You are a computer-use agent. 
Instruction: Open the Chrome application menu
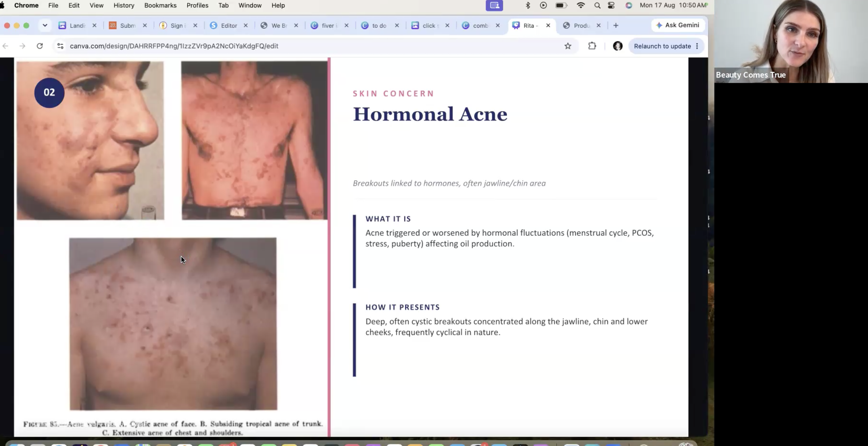click(x=26, y=6)
